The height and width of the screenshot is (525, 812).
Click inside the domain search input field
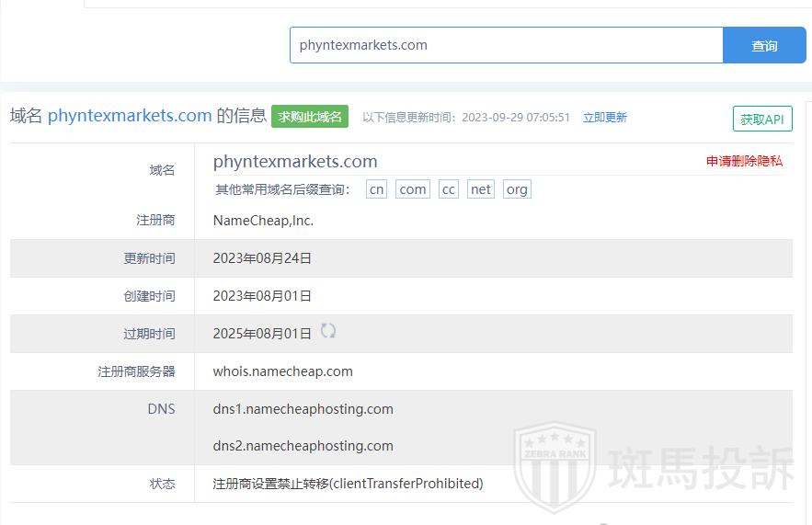[x=506, y=45]
